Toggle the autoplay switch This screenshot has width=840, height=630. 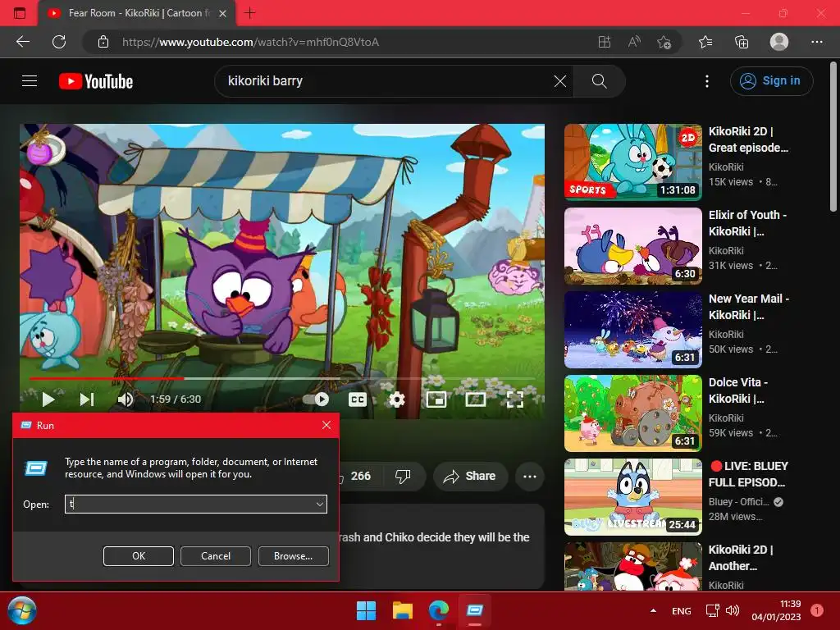pyautogui.click(x=316, y=399)
